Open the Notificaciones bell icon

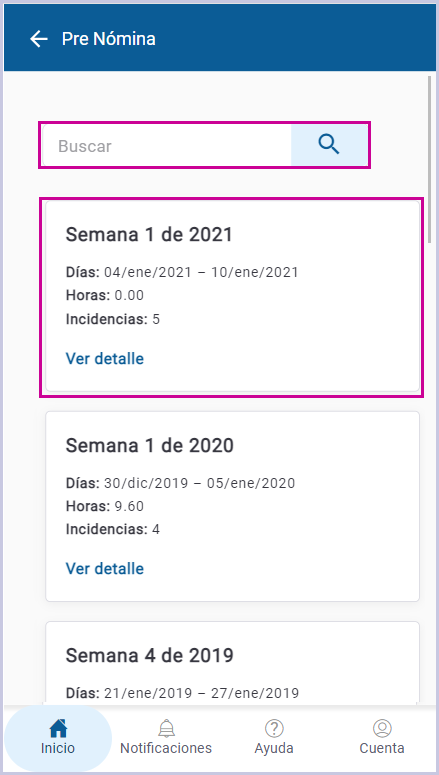[166, 728]
